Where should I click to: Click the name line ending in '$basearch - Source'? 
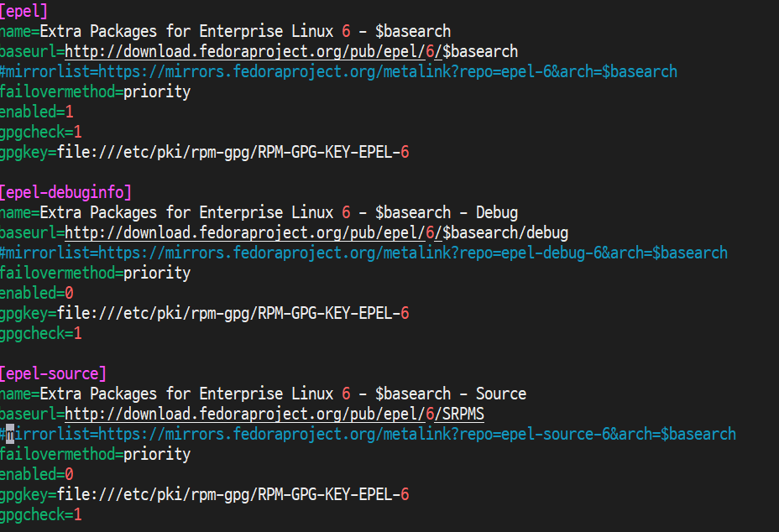[264, 394]
